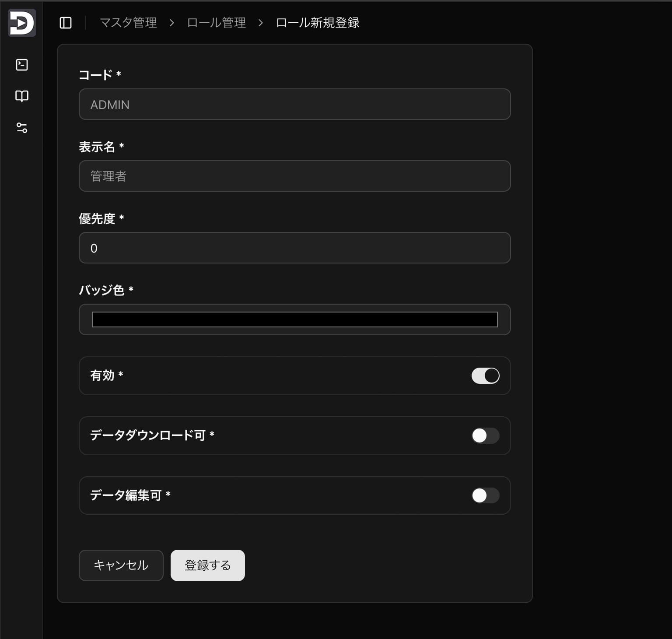This screenshot has height=639, width=672.
Task: Focus the コード input field
Action: click(x=295, y=104)
